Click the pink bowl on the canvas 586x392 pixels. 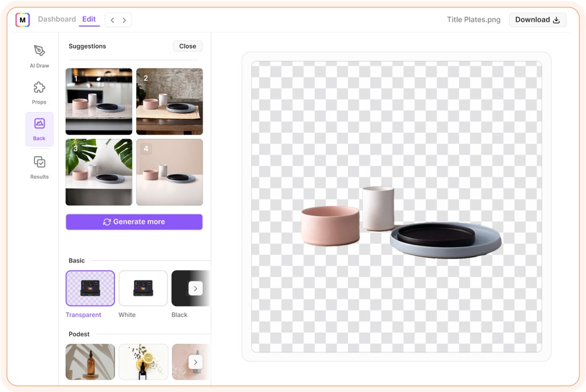330,225
